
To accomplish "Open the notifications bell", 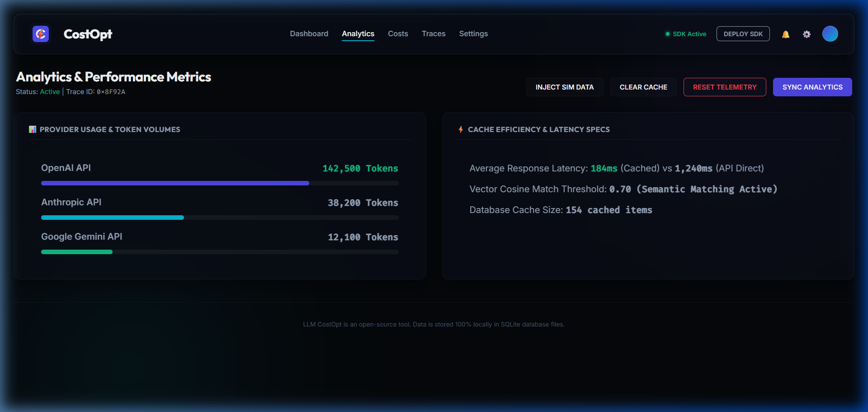I will click(786, 34).
